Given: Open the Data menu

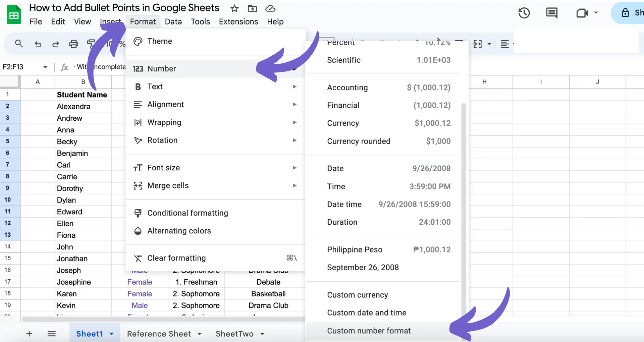Looking at the screenshot, I should [x=173, y=22].
